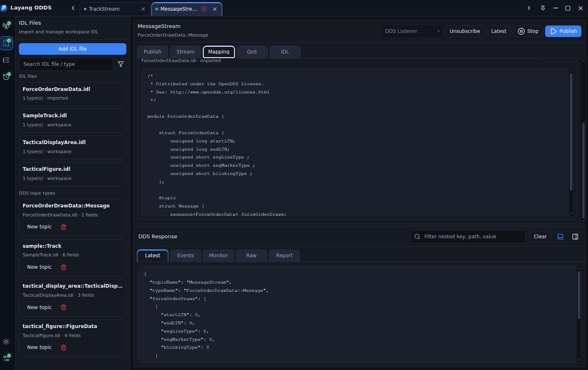
Task: Create New topic for tactical_display_area type
Action: point(40,307)
